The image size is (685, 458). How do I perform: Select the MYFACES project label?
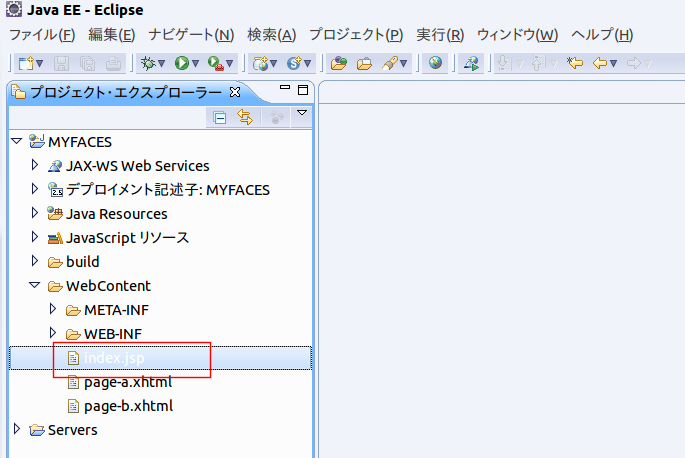click(x=80, y=142)
